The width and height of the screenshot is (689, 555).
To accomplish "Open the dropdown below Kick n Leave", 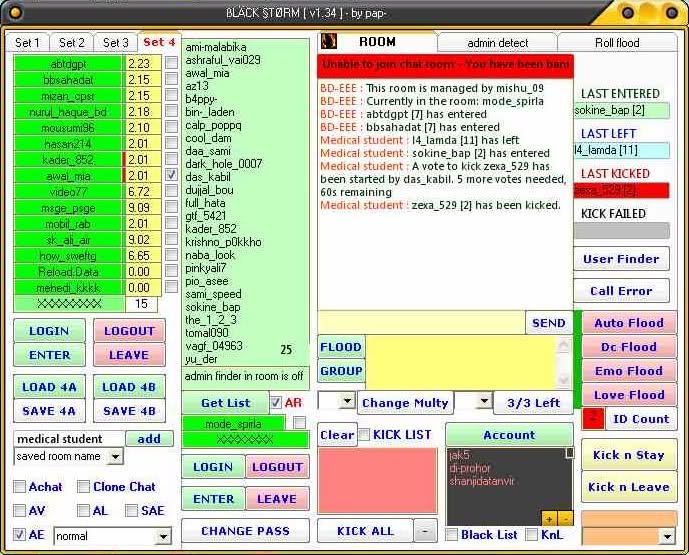I will point(667,536).
